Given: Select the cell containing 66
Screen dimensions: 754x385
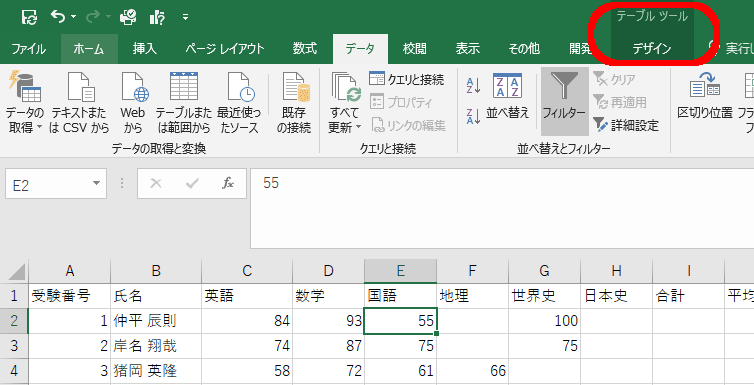Looking at the screenshot, I should click(x=472, y=371).
